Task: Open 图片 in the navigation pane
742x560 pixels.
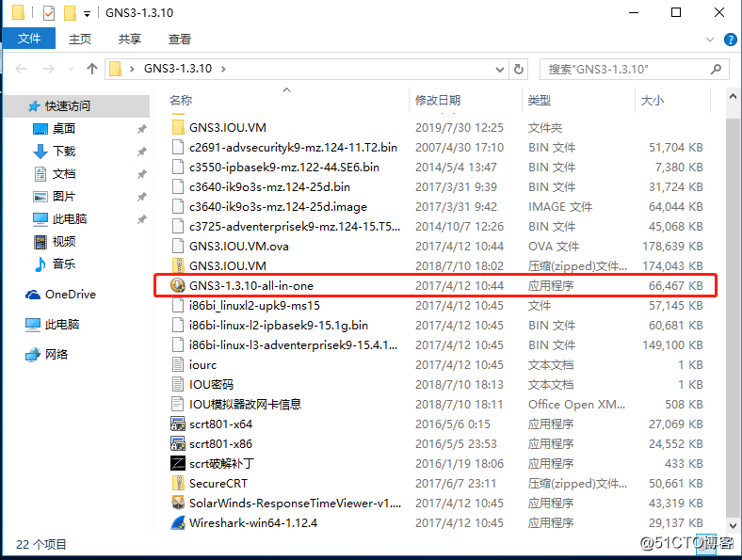Action: point(64,197)
